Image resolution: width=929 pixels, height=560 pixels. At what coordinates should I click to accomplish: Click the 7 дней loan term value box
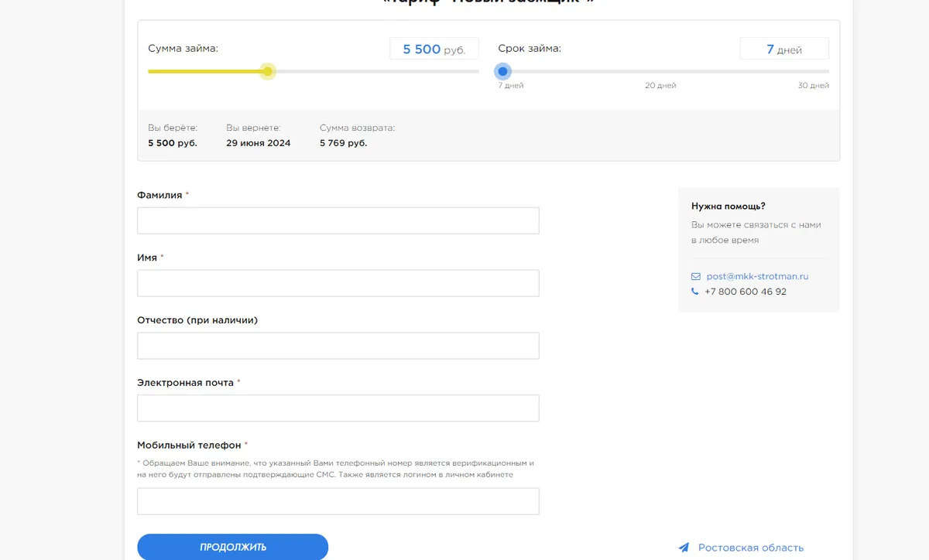[x=784, y=49]
